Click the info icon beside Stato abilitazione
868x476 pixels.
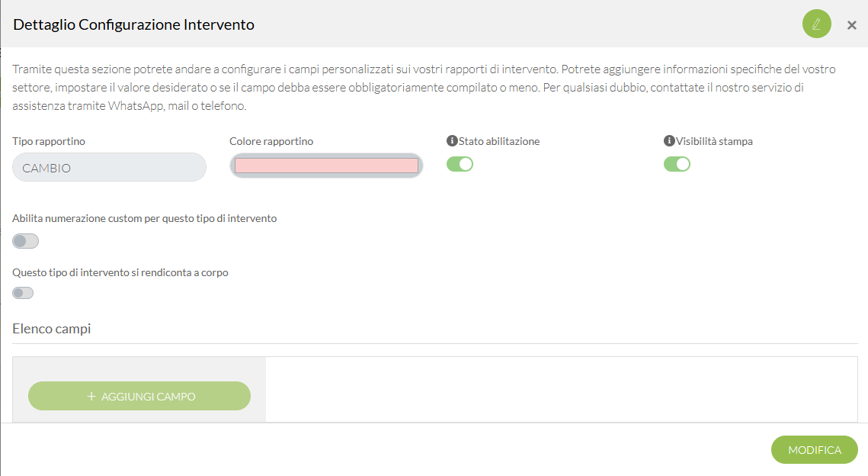[452, 141]
